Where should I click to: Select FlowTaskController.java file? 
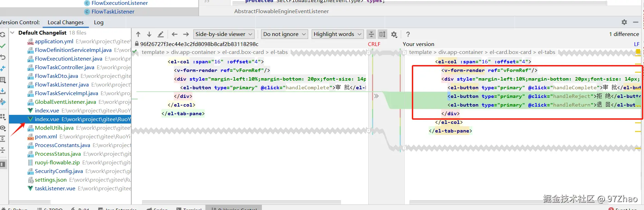[70, 67]
